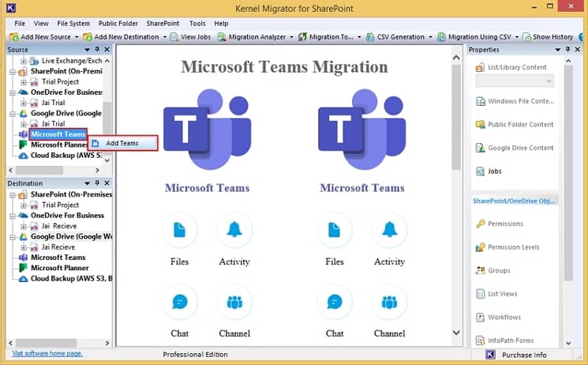Select Microsoft Planner in Destination tree

point(60,268)
